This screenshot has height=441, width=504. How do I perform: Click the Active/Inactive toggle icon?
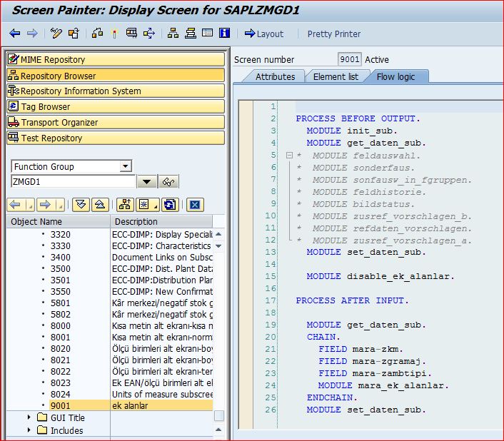click(x=74, y=34)
